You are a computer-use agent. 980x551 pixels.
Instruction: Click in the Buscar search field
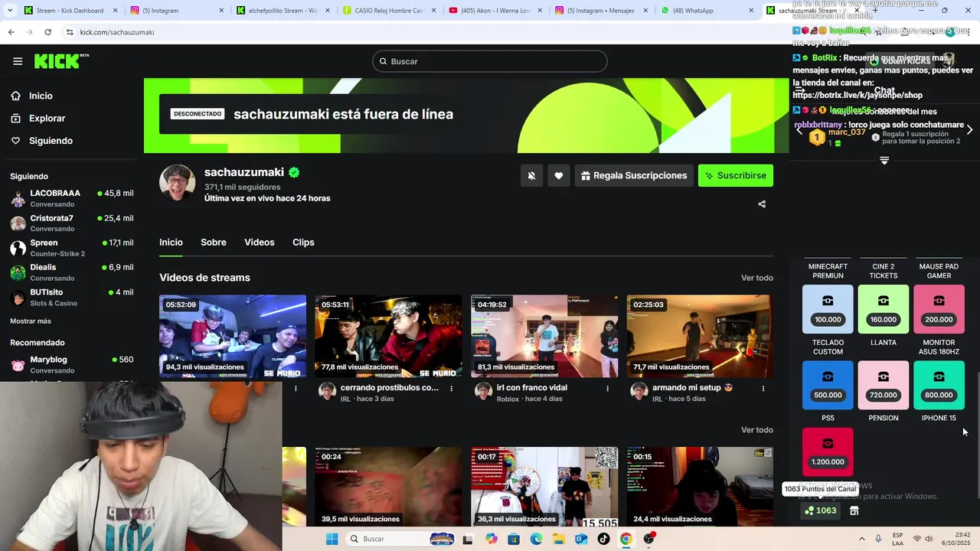490,61
